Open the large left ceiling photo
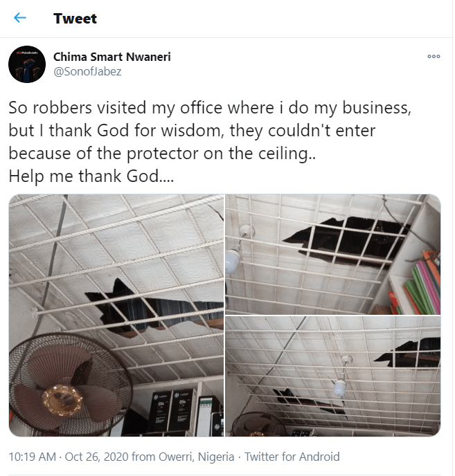The height and width of the screenshot is (476, 455). coord(116,315)
